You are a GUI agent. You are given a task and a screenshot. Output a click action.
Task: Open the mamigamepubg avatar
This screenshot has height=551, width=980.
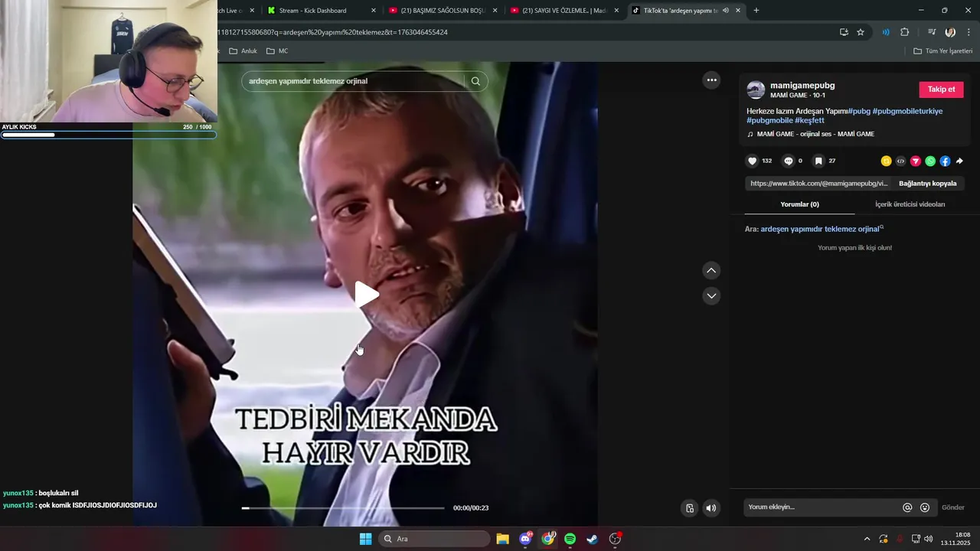(756, 90)
